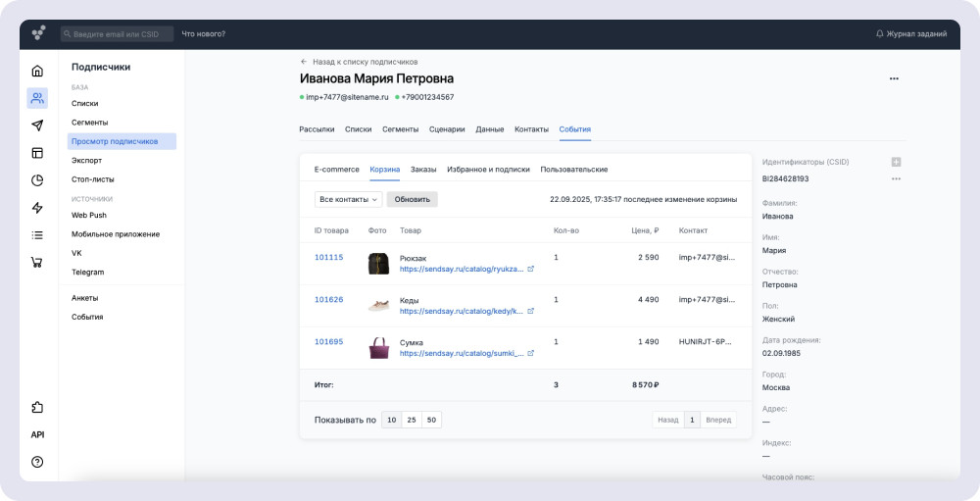980x501 pixels.
Task: Switch to the Контакты profile tab
Action: [x=531, y=129]
